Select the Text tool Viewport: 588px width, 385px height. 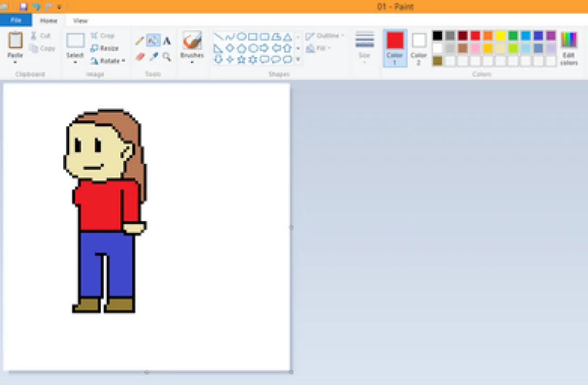coord(167,40)
